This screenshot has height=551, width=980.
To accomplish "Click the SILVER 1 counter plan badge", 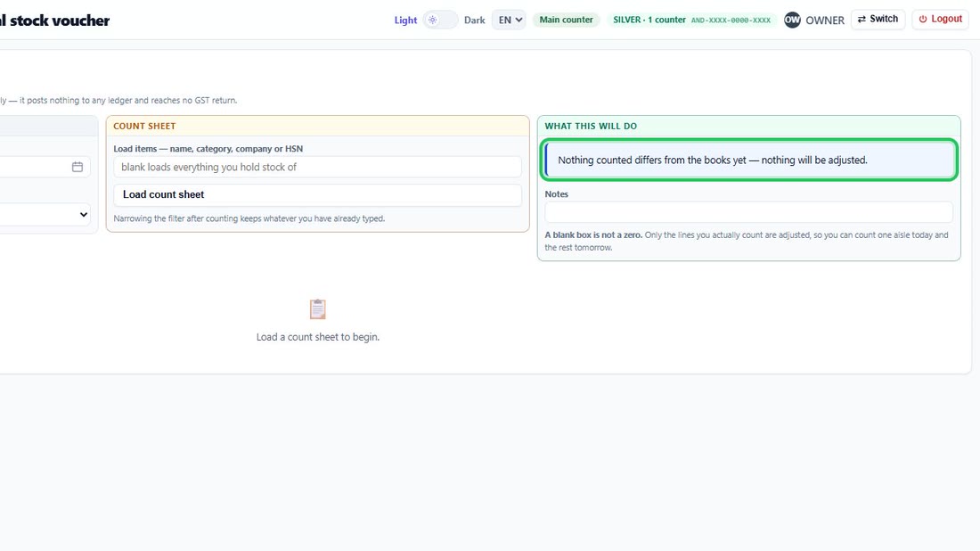I will 692,20.
